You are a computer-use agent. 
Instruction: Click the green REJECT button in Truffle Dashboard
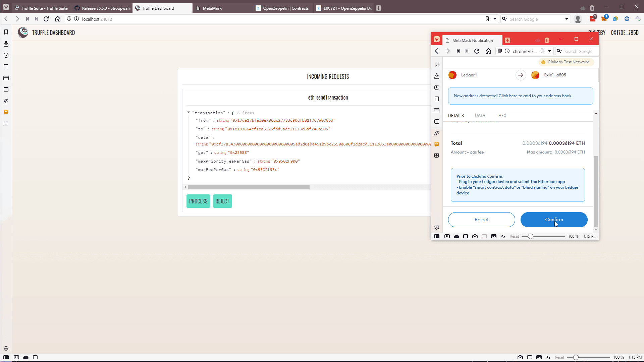[222, 201]
